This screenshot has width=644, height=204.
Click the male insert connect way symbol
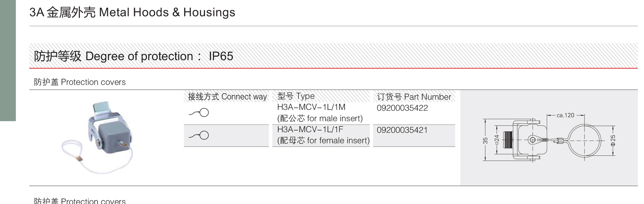click(199, 112)
